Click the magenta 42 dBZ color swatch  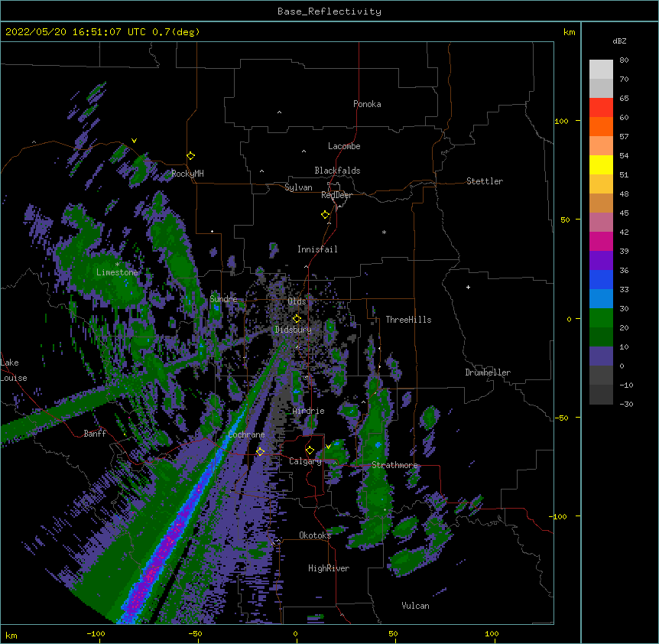tap(601, 241)
